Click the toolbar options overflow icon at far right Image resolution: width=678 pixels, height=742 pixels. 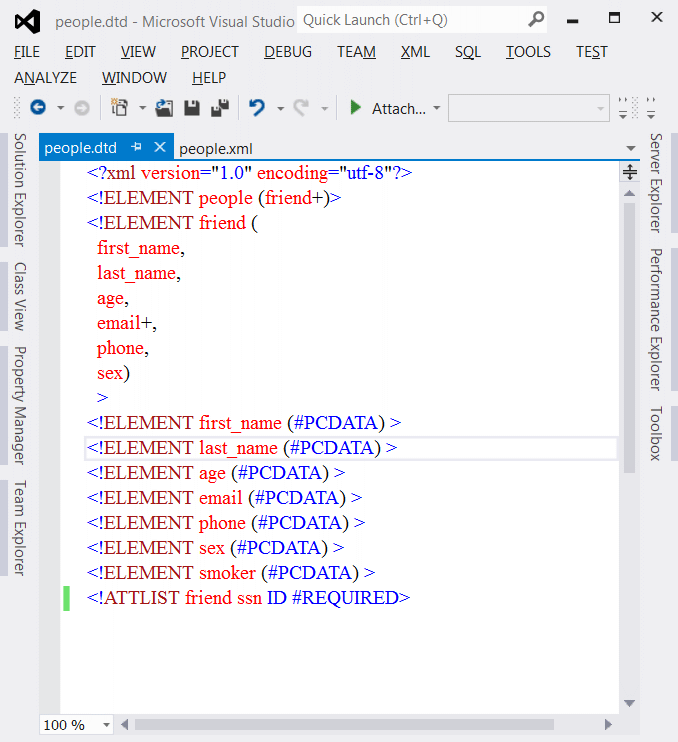click(651, 108)
